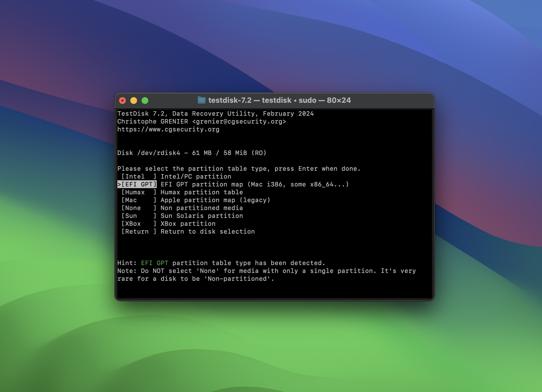Click the grenier@cgsecurity.org email address
The width and height of the screenshot is (542, 392).
(x=239, y=122)
